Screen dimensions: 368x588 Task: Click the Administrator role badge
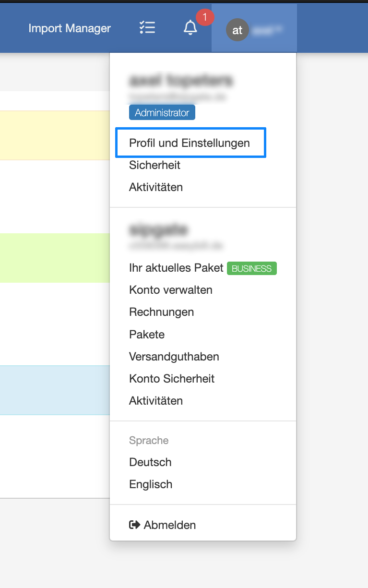(x=162, y=112)
